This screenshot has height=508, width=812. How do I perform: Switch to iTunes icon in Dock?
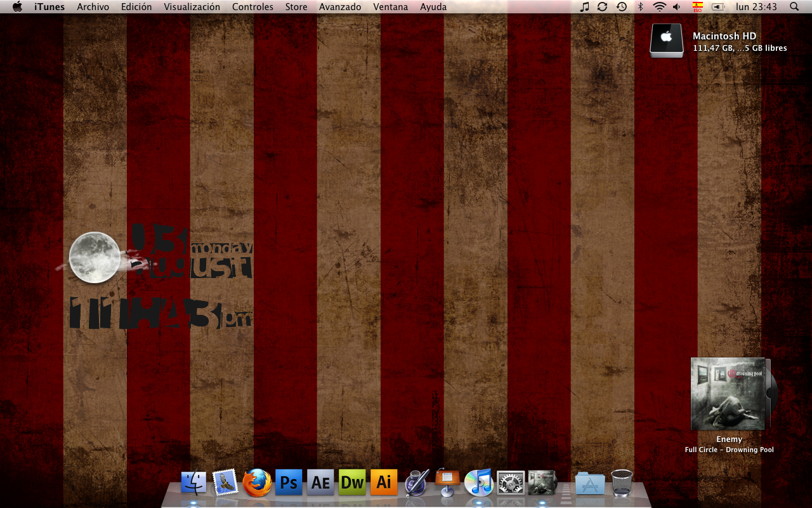coord(479,483)
